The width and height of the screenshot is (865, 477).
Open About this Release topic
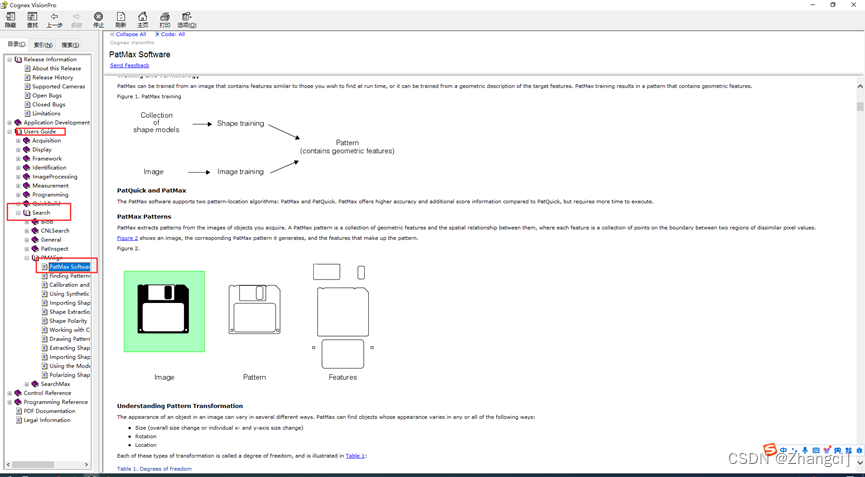pyautogui.click(x=56, y=68)
